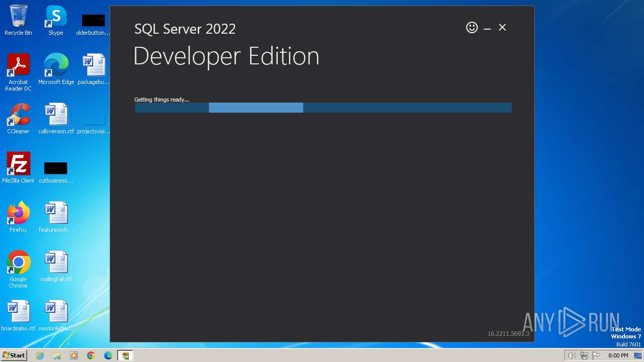Click the Show desktop button
This screenshot has width=644, height=362.
639,355
